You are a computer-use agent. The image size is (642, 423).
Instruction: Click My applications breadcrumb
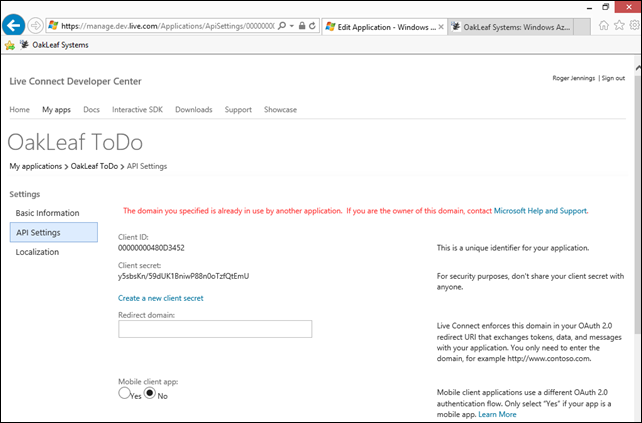point(36,166)
